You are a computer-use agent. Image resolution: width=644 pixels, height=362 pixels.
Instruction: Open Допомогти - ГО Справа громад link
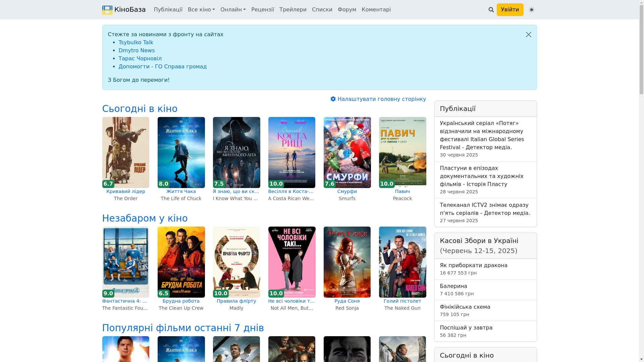(162, 67)
